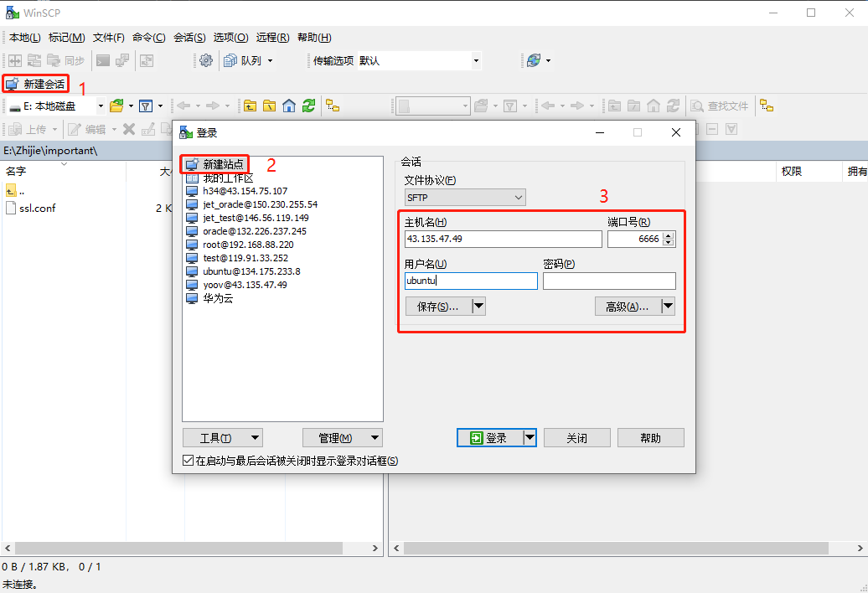This screenshot has height=593, width=868.
Task: Click the local open directory folder icon
Action: pyautogui.click(x=116, y=106)
